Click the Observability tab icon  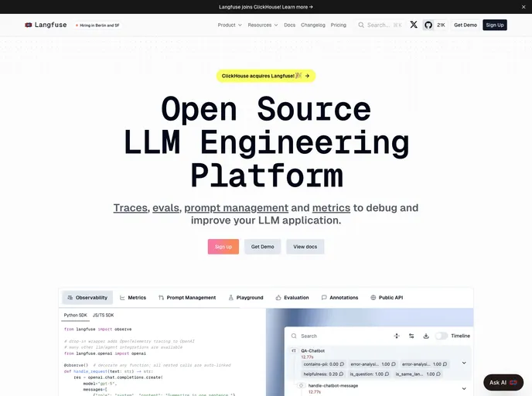coord(70,298)
